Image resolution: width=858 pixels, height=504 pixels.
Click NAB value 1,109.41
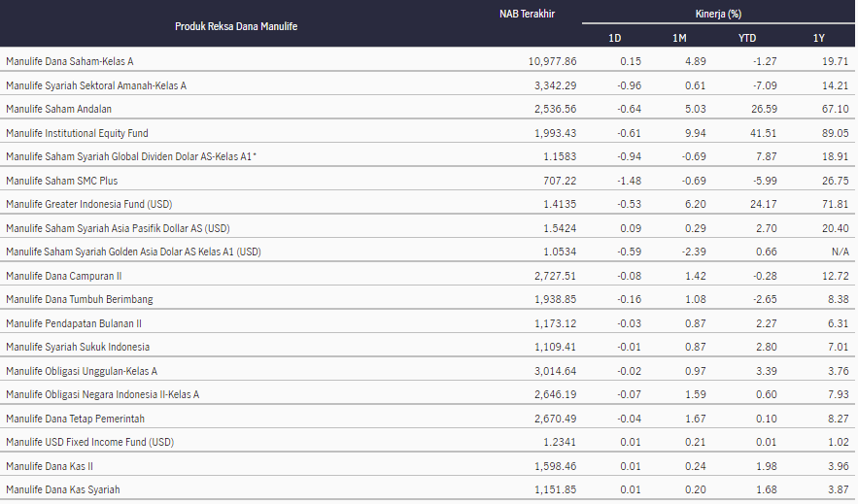pos(556,347)
